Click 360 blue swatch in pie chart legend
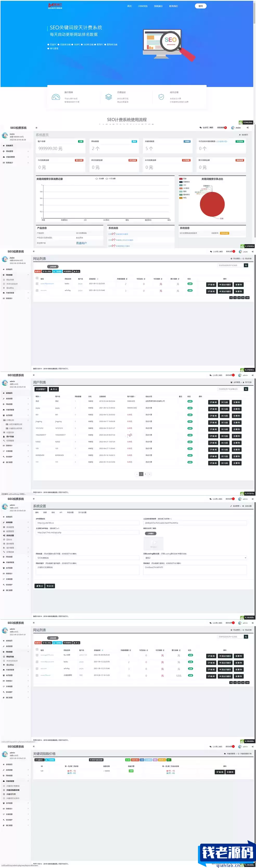This screenshot has height=868, width=256. tap(181, 185)
